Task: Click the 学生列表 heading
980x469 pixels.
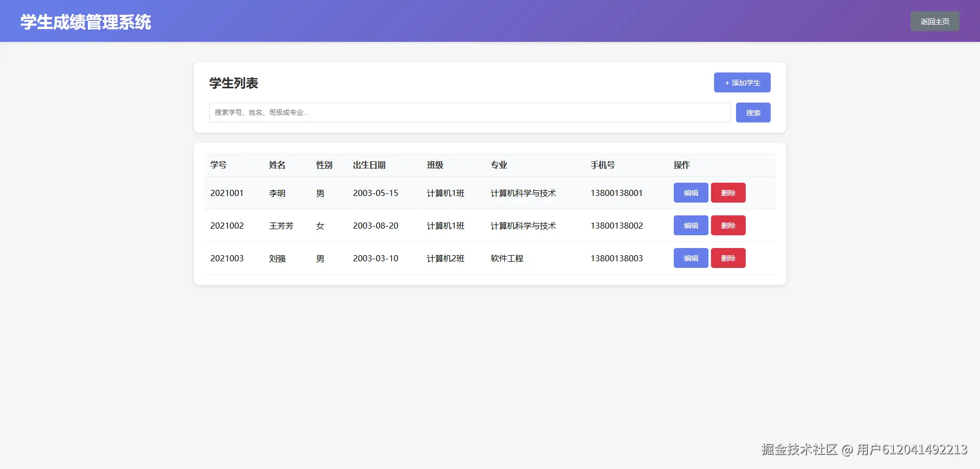Action: pyautogui.click(x=234, y=83)
